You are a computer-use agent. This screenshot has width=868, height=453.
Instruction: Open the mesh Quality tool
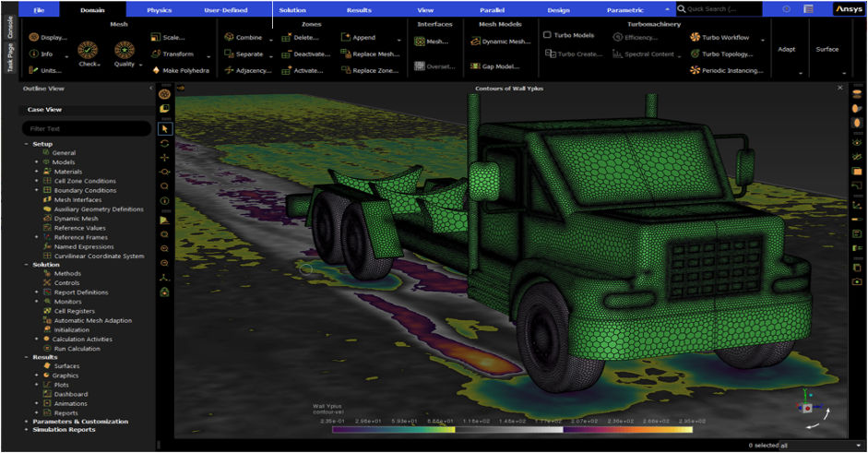[124, 51]
